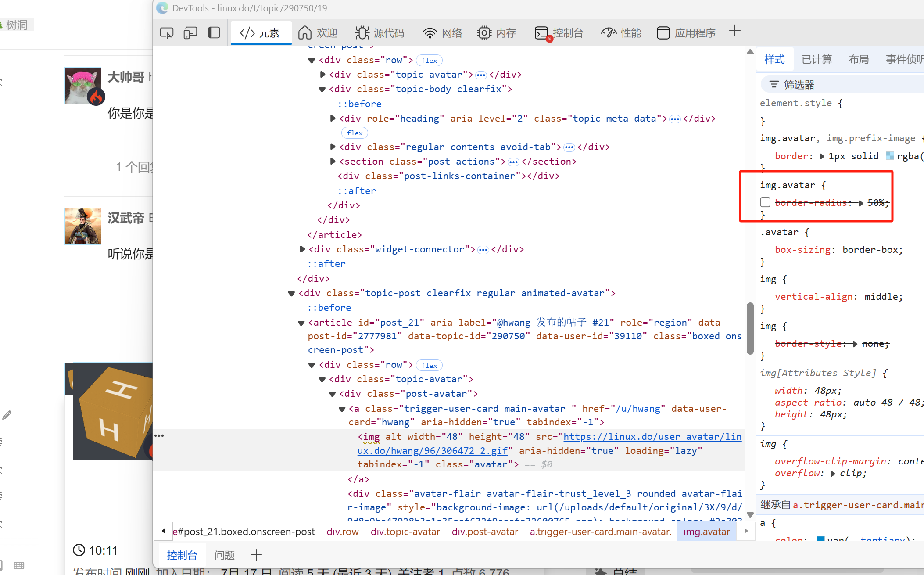
Task: Collapse the article post_21 node
Action: [x=301, y=323]
